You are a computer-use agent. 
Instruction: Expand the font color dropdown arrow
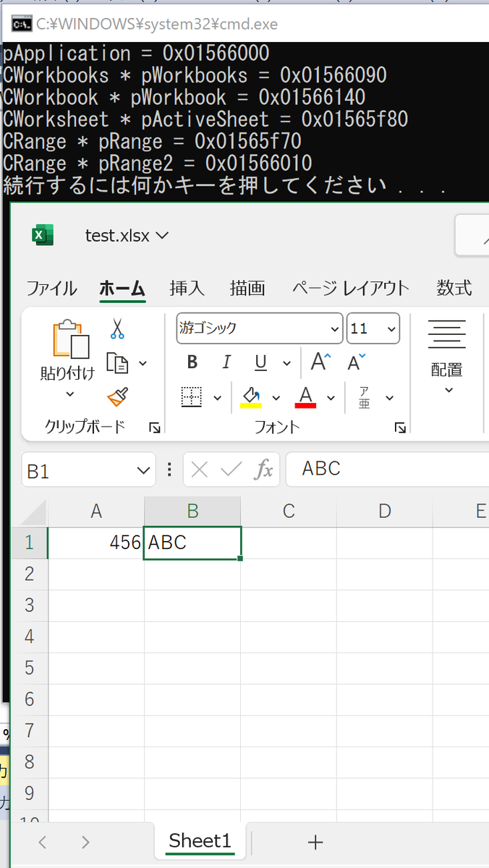[331, 398]
